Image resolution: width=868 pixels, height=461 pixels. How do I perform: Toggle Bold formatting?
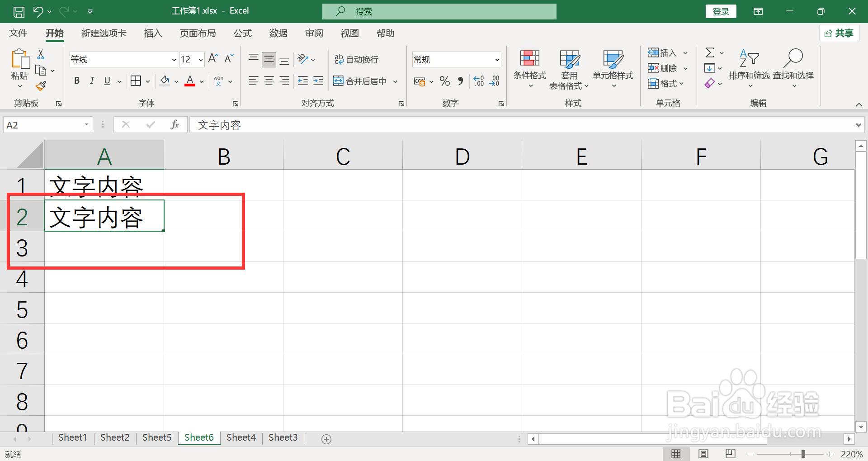coord(77,81)
